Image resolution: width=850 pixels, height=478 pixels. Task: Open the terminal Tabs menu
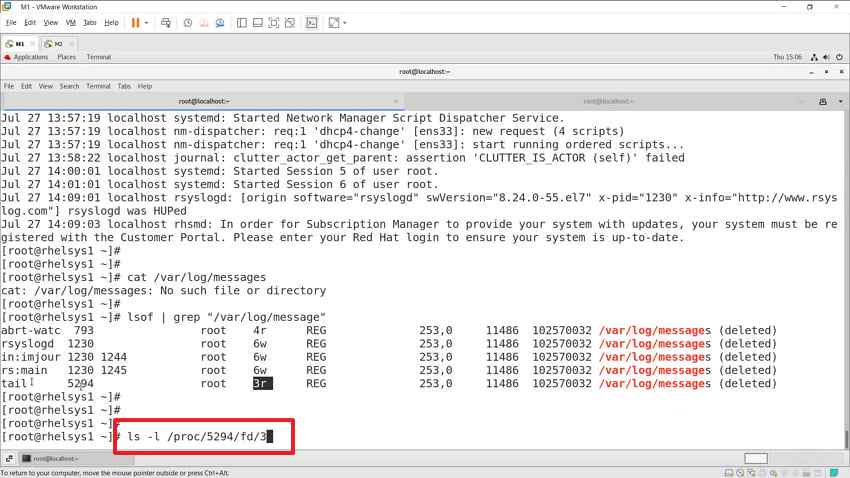[x=124, y=86]
